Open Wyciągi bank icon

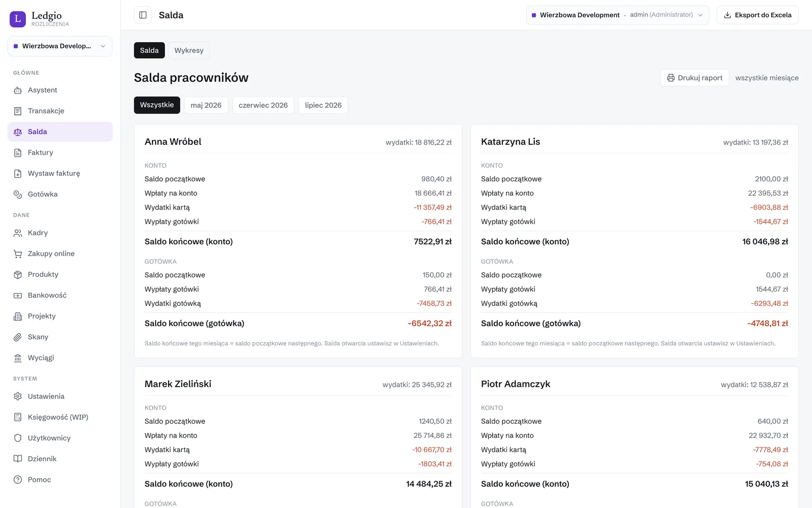[x=18, y=358]
